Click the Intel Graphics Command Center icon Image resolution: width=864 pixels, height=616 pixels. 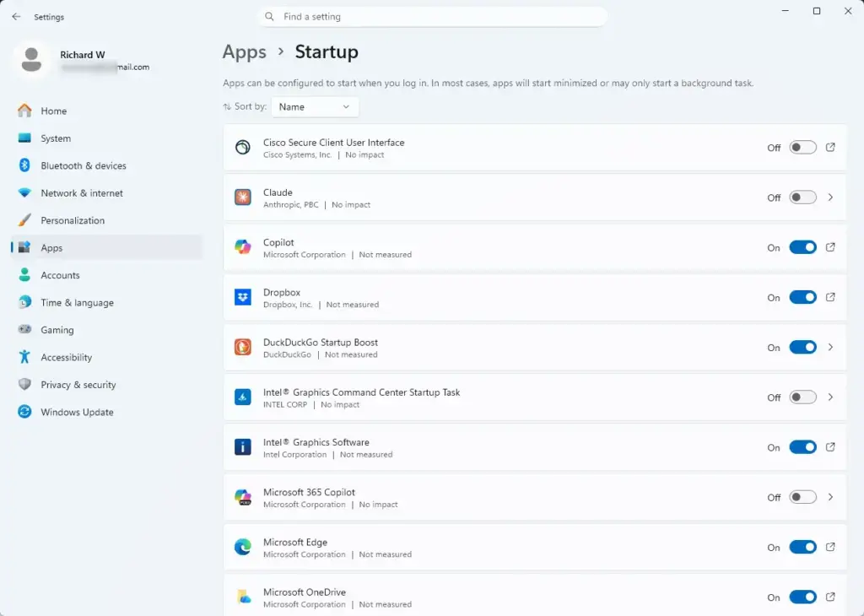[x=242, y=397]
